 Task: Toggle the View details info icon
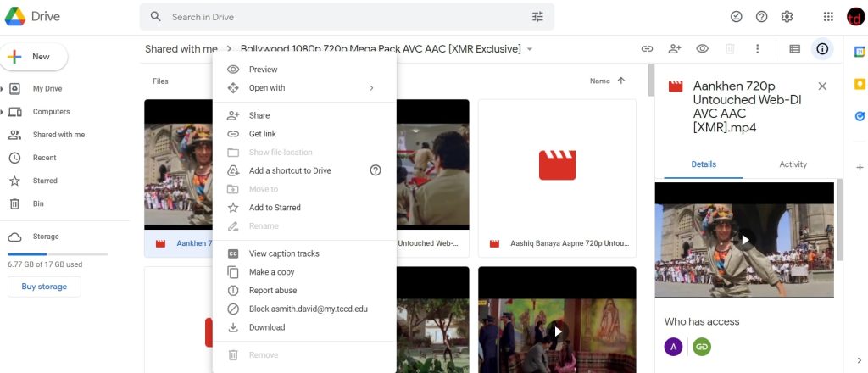(822, 48)
